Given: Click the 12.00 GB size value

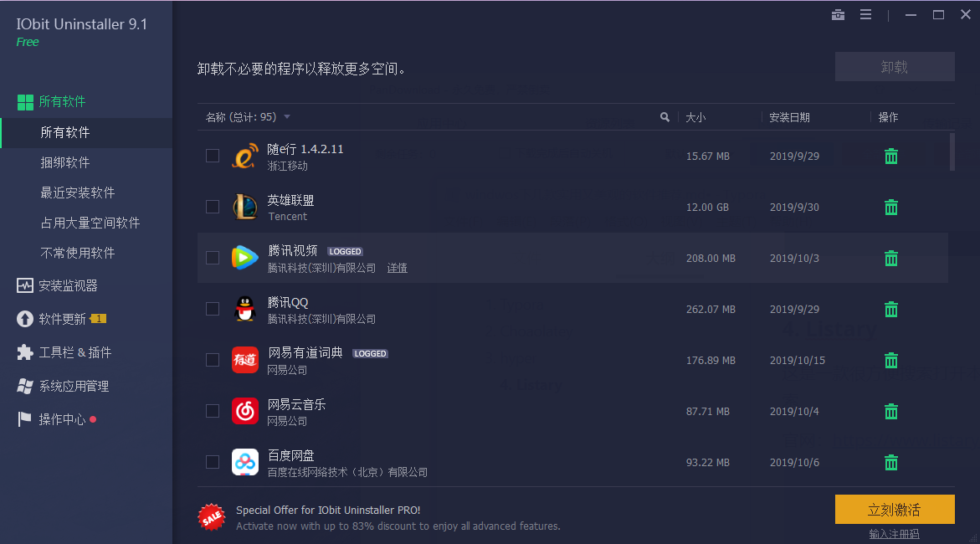Looking at the screenshot, I should [707, 207].
